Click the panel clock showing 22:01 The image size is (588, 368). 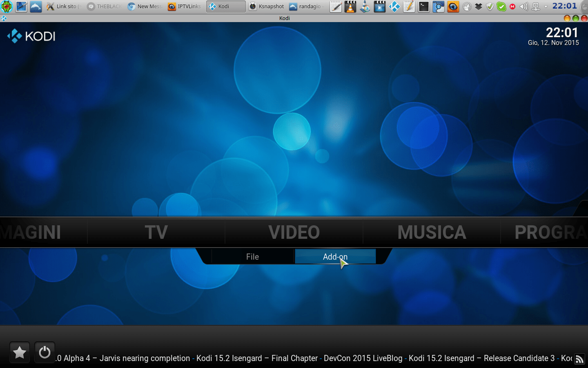[x=565, y=6]
